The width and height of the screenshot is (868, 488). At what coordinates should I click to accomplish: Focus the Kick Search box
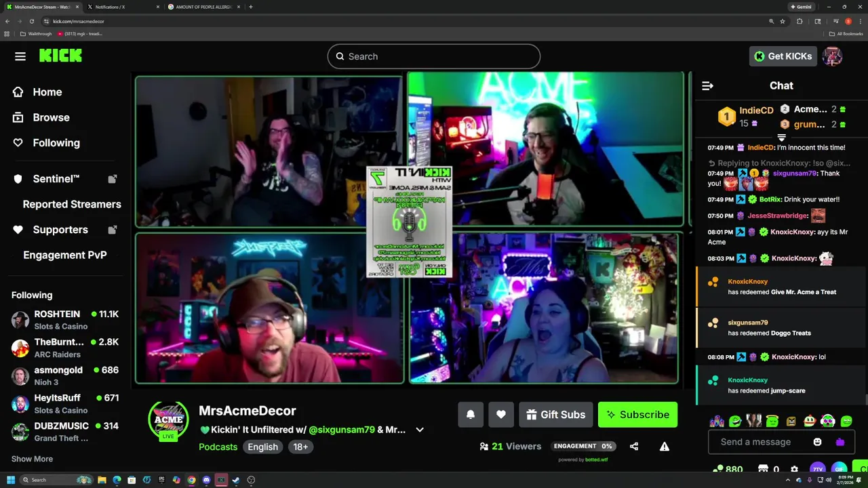pos(434,56)
